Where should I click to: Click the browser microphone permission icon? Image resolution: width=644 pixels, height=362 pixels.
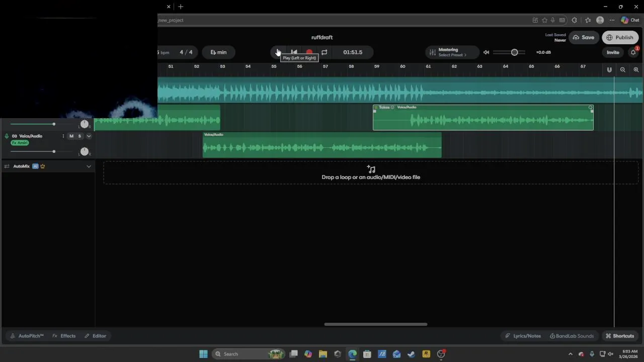coord(553,20)
